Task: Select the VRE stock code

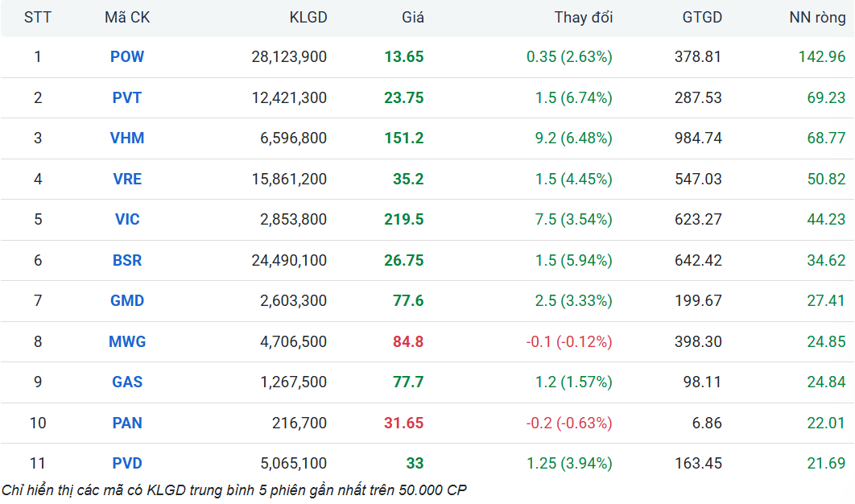Action: point(127,179)
